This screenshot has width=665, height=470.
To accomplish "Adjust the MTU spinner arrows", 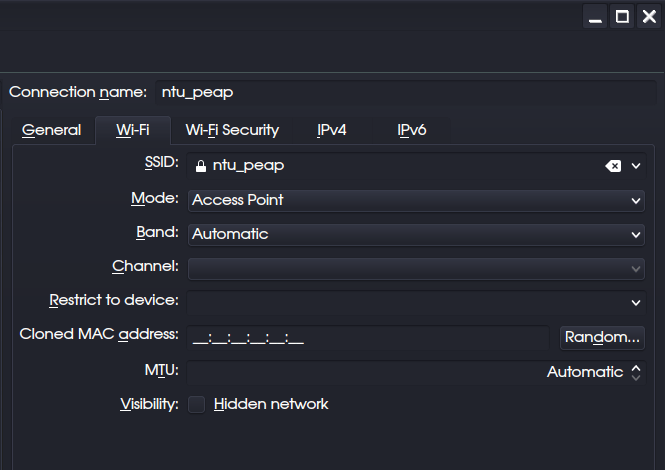I will tap(636, 372).
